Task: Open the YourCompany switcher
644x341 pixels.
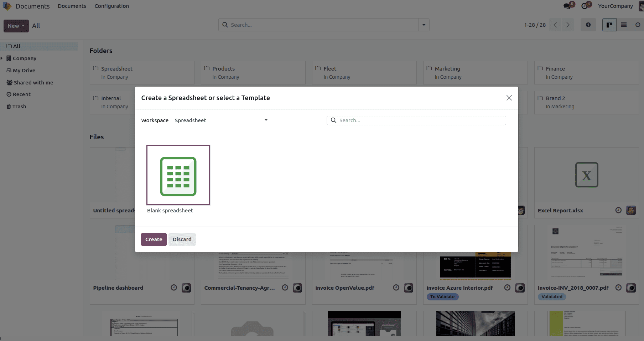Action: click(616, 6)
